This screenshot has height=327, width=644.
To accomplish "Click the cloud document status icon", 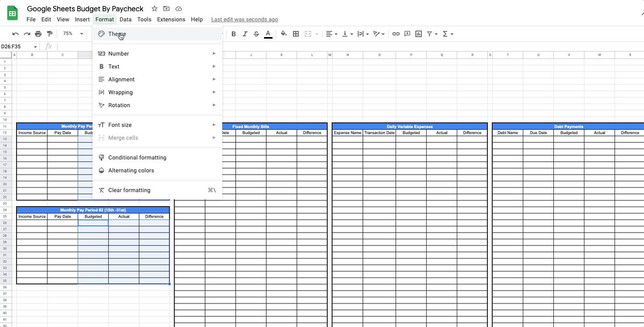I will pos(178,9).
